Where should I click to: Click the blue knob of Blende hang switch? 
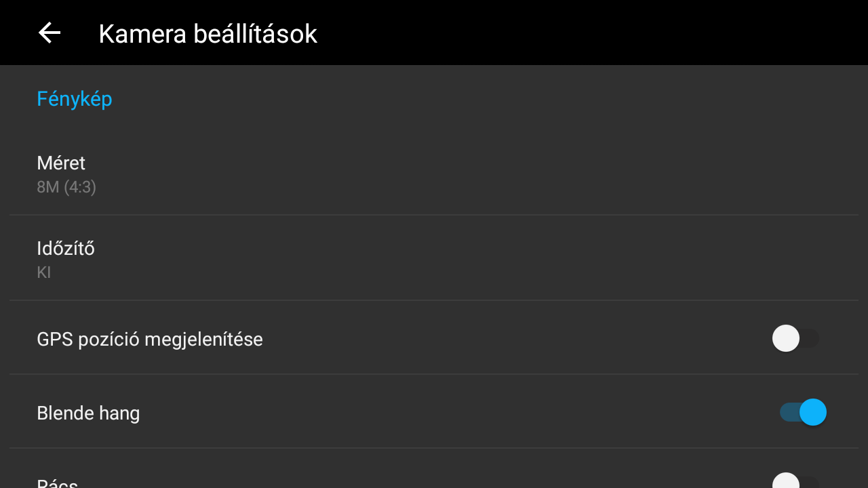coord(813,412)
